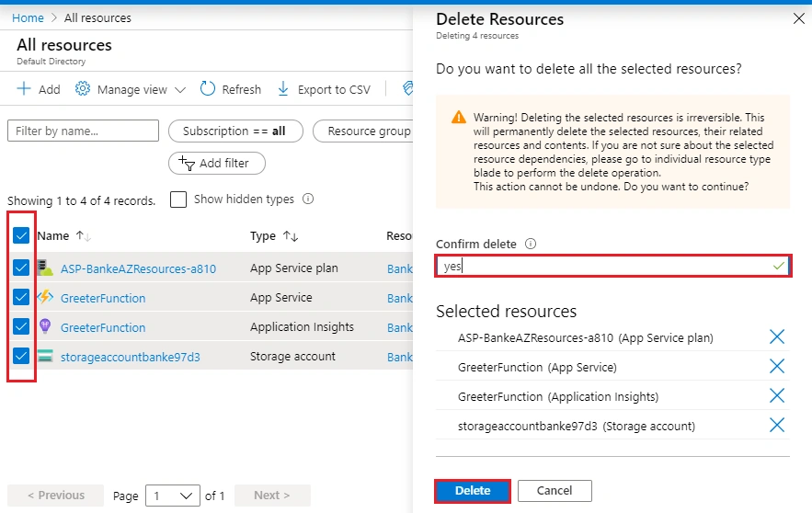Click 'Storage account' type cell
This screenshot has width=812, height=513.
click(x=292, y=356)
